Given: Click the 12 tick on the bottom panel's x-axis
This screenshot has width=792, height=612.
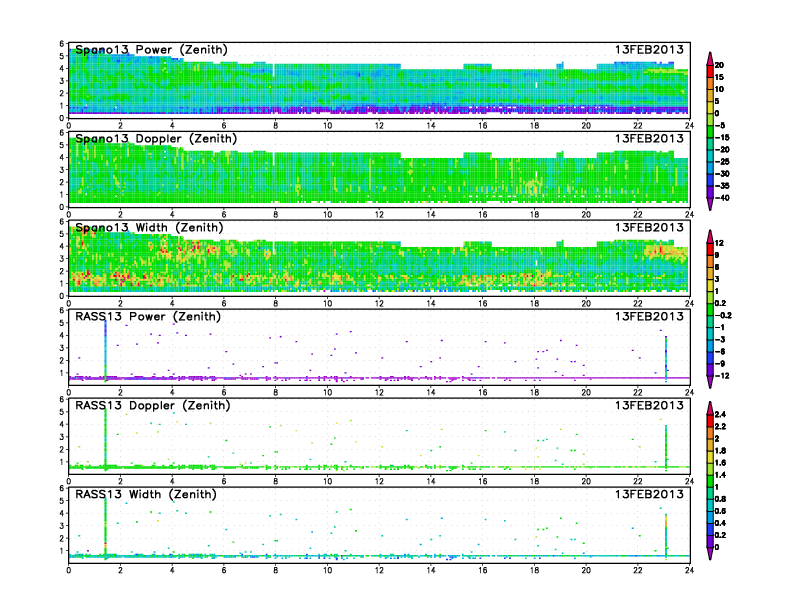Looking at the screenshot, I should [379, 571].
